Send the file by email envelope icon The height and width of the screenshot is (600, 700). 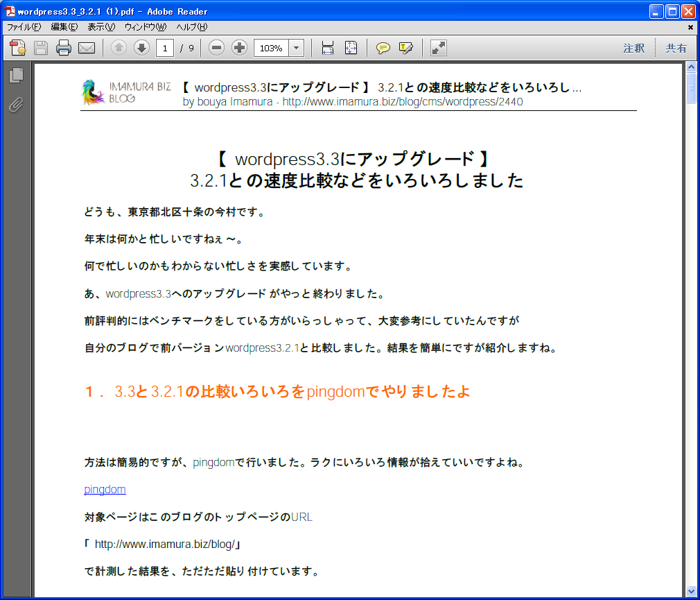pyautogui.click(x=87, y=48)
